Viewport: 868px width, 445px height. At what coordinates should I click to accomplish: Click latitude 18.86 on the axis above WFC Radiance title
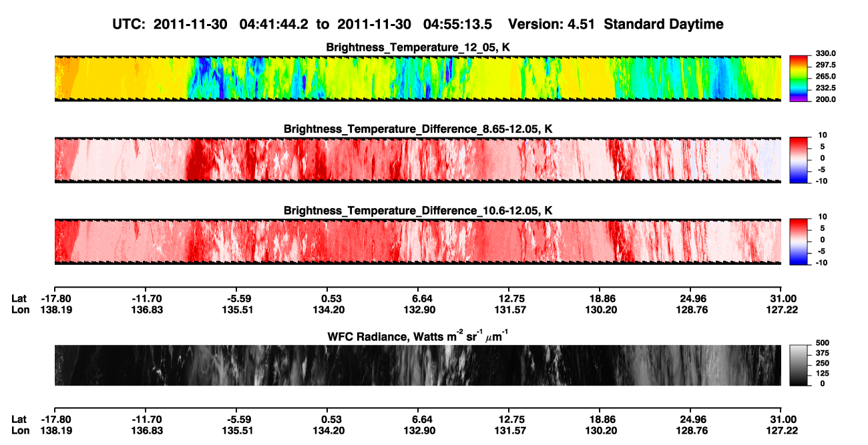pyautogui.click(x=600, y=299)
